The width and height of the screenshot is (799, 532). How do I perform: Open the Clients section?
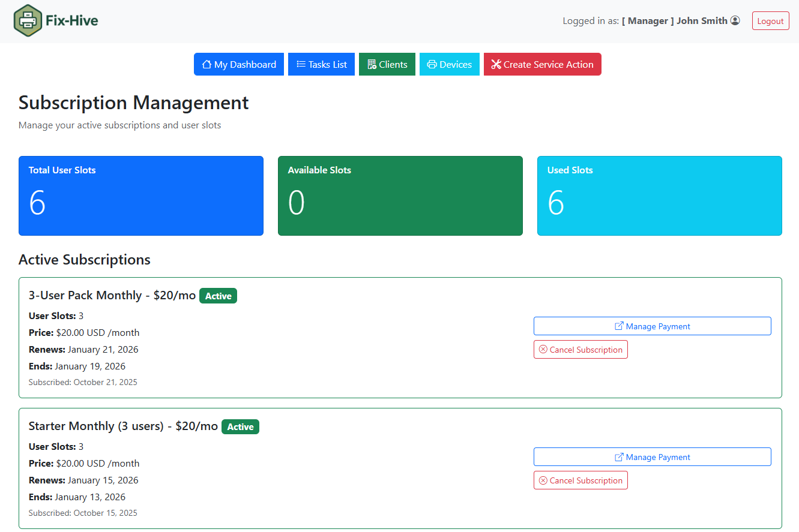387,64
